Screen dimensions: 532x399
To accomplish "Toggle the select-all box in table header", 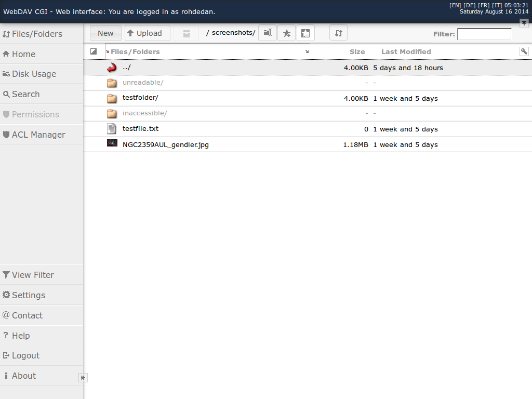I will 94,51.
